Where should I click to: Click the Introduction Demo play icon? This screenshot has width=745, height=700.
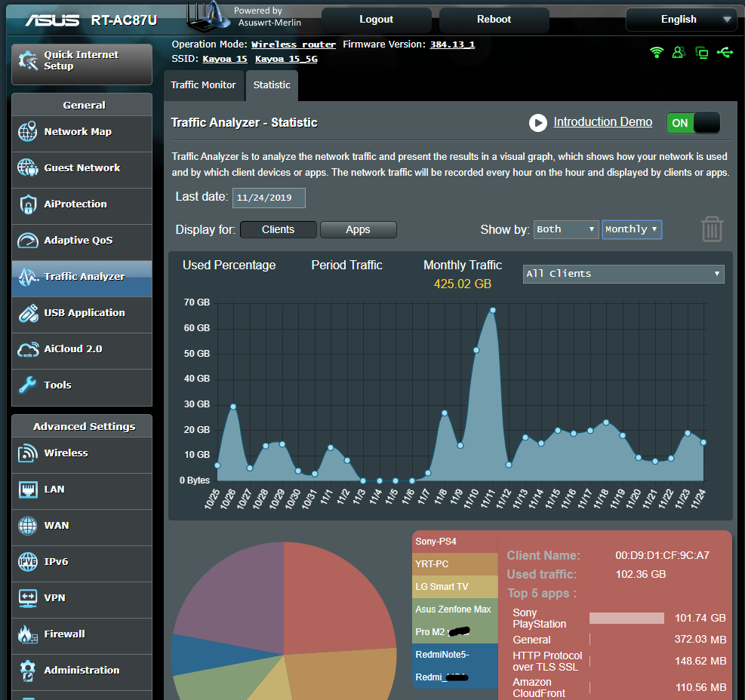click(537, 122)
